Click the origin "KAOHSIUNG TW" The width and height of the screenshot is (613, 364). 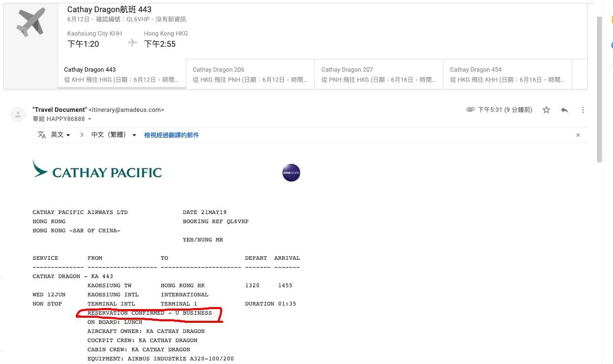click(109, 286)
